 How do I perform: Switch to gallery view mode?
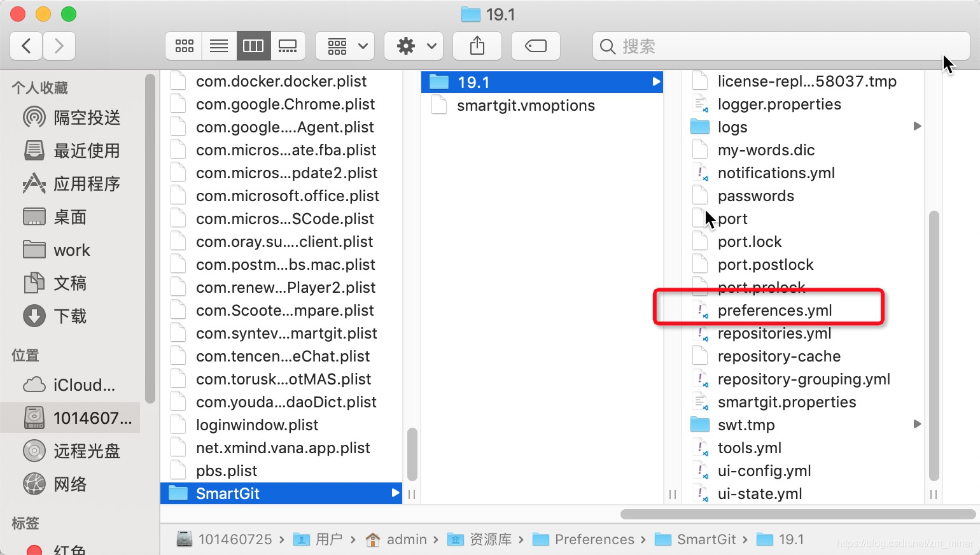pos(288,46)
